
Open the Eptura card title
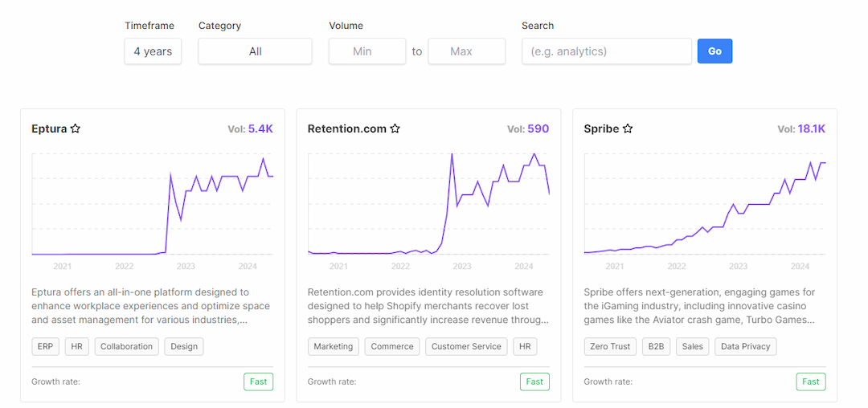pos(49,129)
